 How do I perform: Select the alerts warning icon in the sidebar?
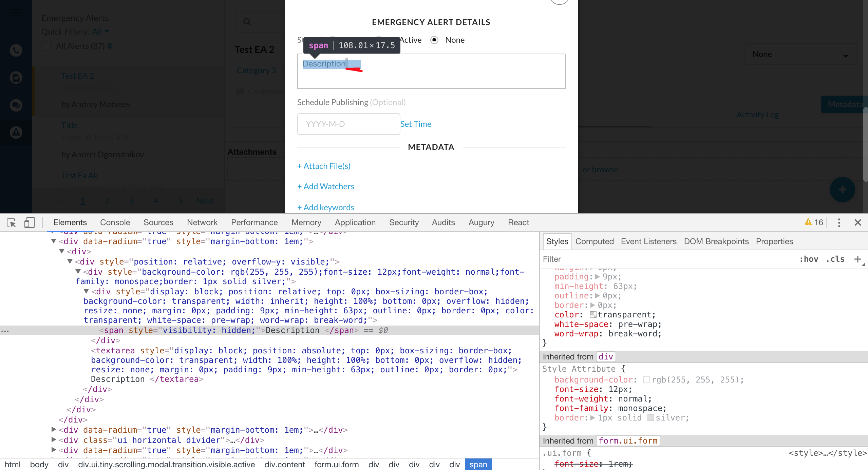pyautogui.click(x=16, y=132)
